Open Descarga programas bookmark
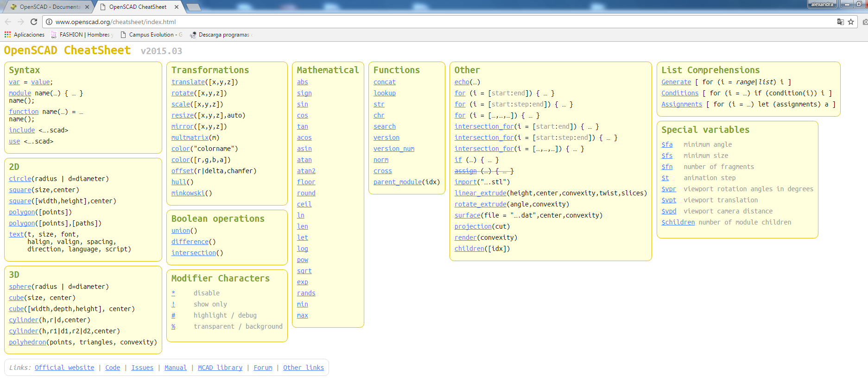Screen dimensions: 868x381 tap(222, 35)
